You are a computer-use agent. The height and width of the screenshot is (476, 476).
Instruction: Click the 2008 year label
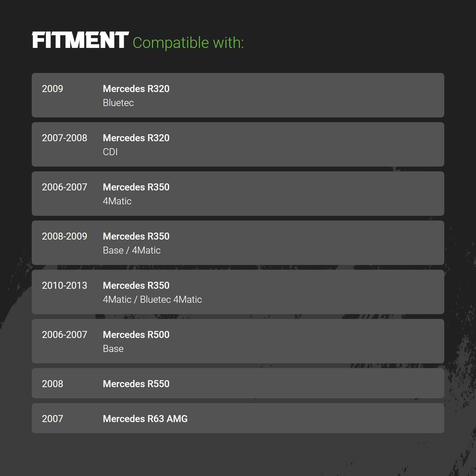(52, 384)
